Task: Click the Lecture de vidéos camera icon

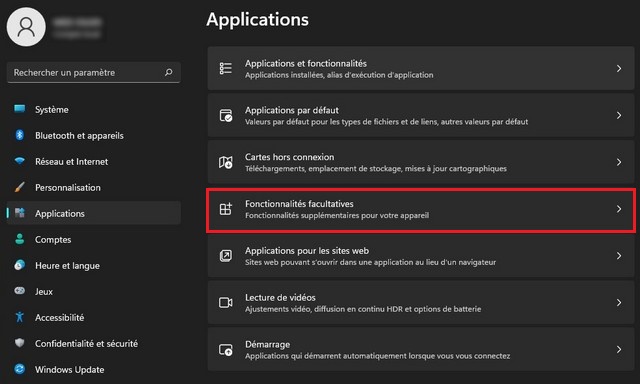Action: click(226, 303)
